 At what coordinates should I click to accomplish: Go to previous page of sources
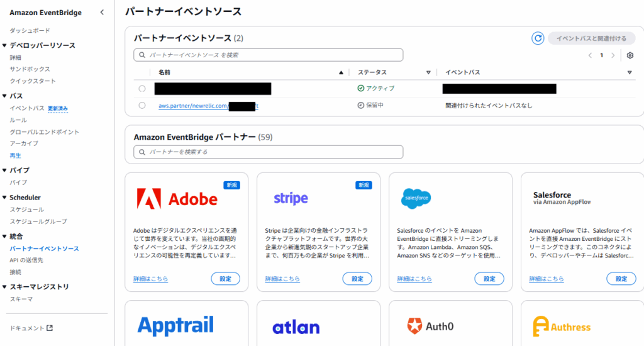click(x=590, y=55)
